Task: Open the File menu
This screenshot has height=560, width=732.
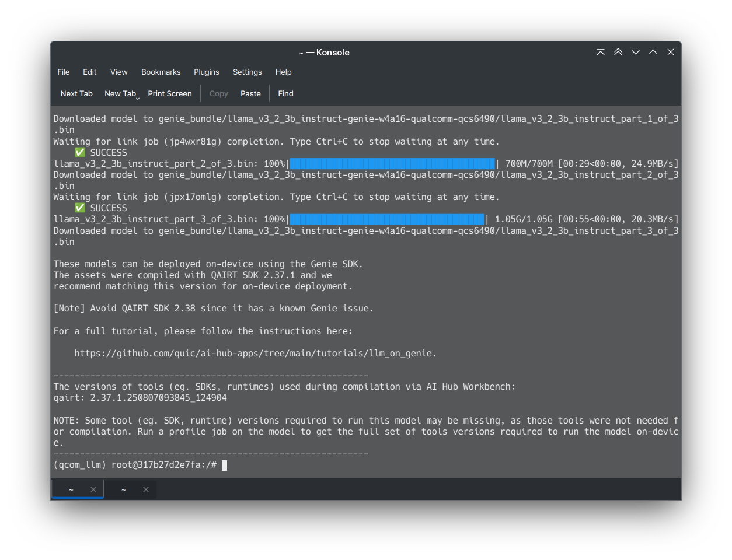Action: (64, 72)
